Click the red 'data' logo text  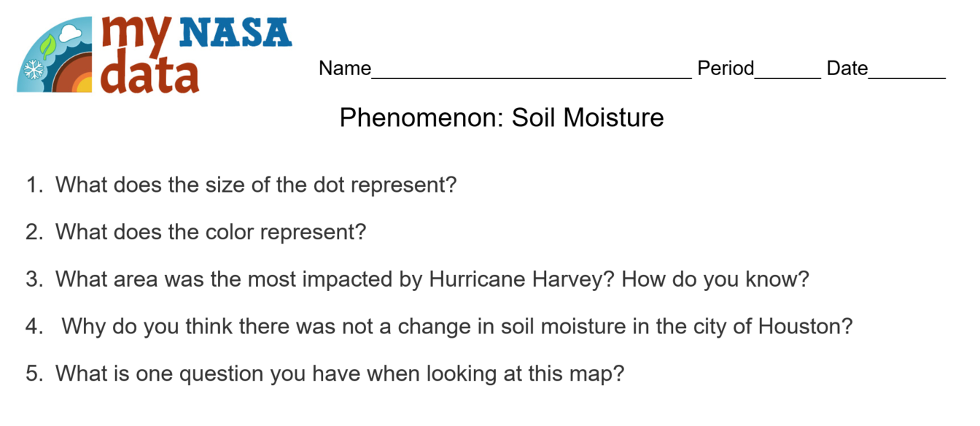coord(150,73)
